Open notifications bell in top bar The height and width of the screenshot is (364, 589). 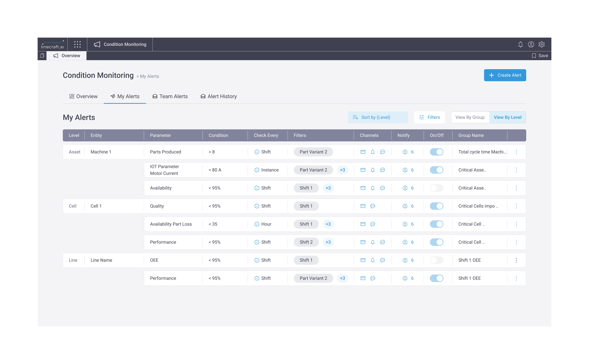[520, 44]
